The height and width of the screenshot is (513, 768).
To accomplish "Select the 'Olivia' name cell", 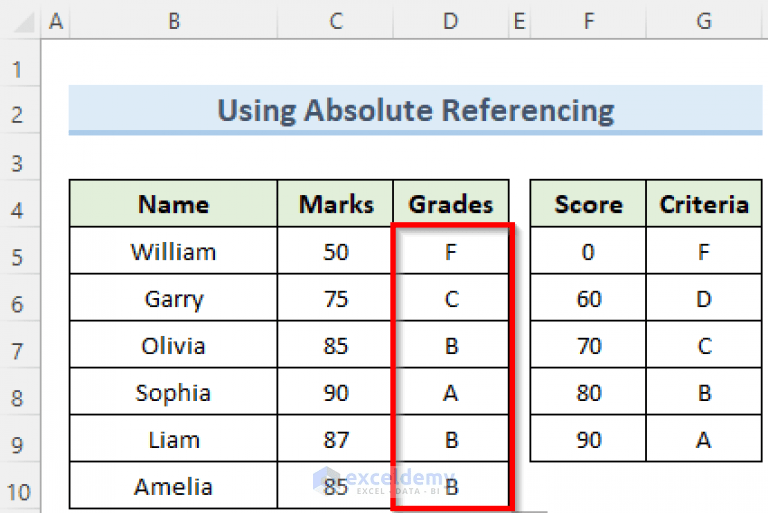I will tap(173, 345).
